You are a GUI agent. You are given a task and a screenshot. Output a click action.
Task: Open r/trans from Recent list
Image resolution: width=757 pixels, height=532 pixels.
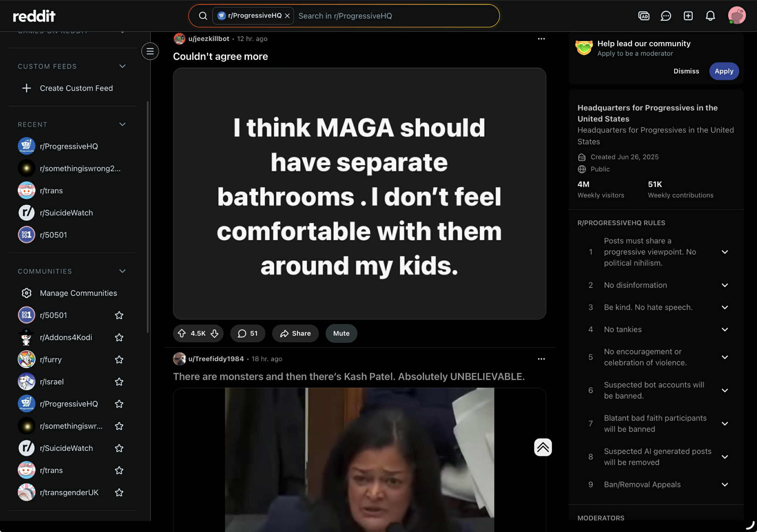(x=51, y=191)
